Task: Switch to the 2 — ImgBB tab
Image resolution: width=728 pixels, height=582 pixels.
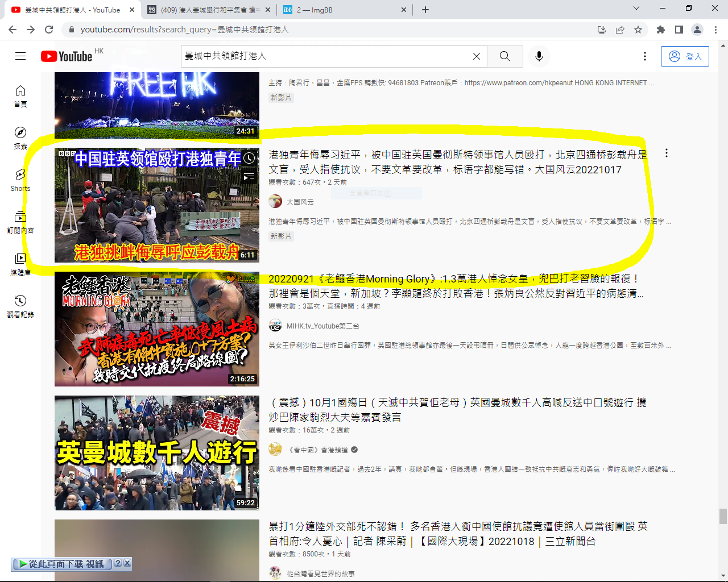Action: 345,10
